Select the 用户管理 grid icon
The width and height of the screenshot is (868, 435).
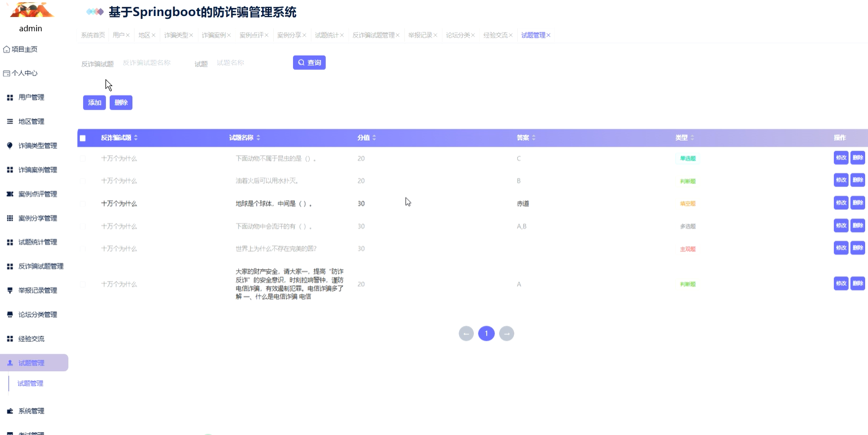tap(10, 97)
